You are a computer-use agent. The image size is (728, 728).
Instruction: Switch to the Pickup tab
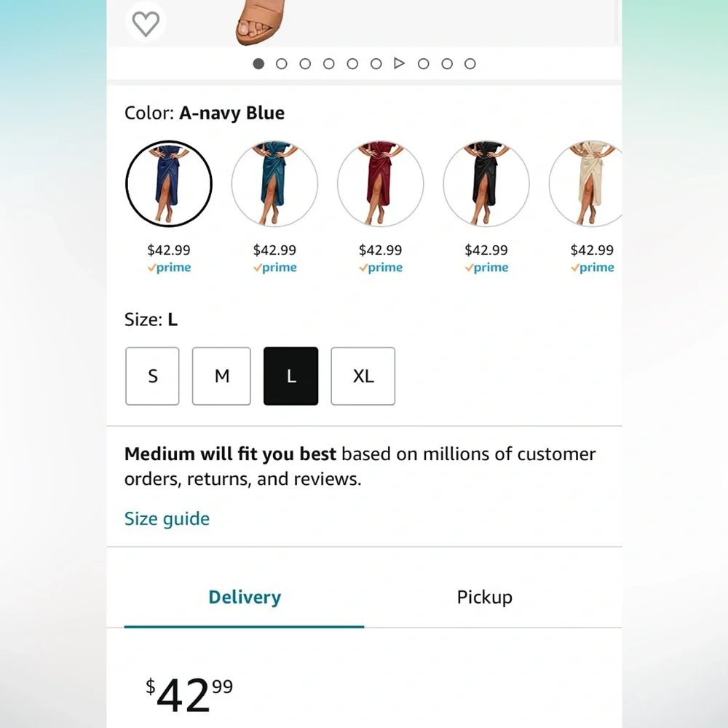484,597
